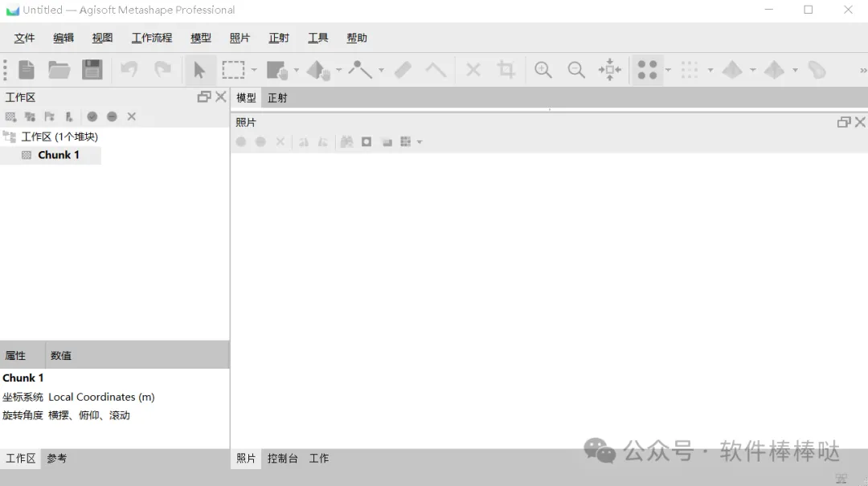
Task: Close the 工作区 panel
Action: 221,97
